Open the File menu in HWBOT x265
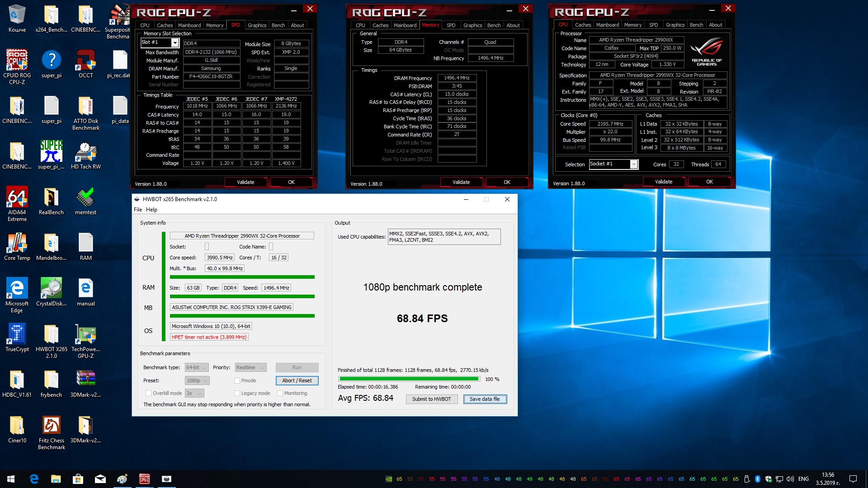Screen dimensions: 868x488 [x=138, y=210]
